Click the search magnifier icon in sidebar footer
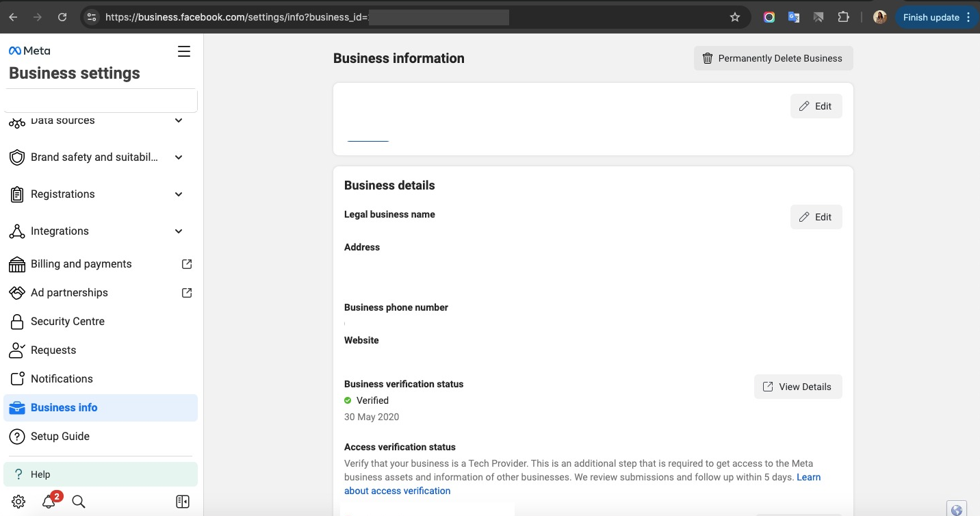980x516 pixels. 79,502
